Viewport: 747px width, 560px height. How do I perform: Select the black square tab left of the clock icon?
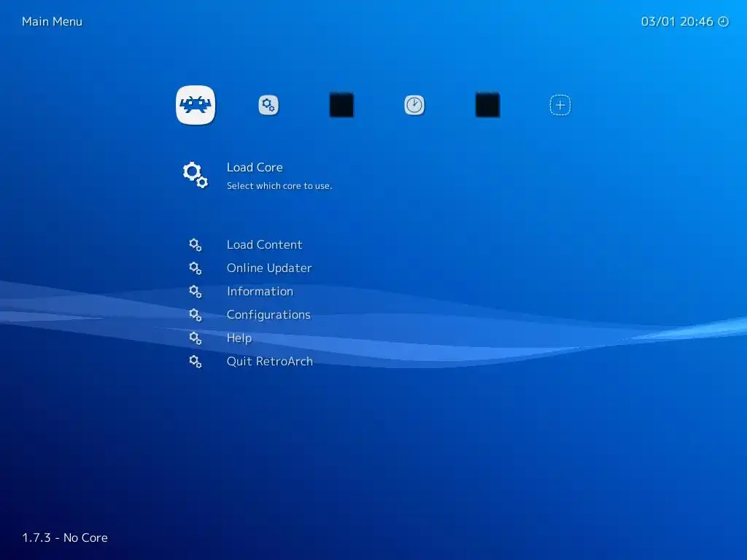[341, 105]
